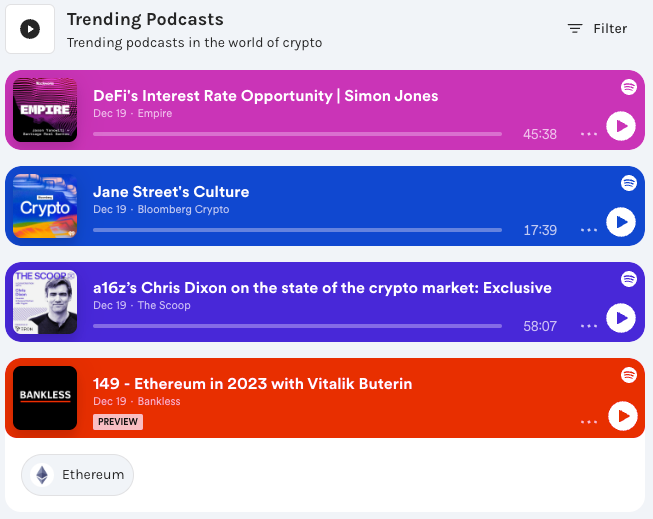This screenshot has height=519, width=653.
Task: Open more options for the Chris Dixon episode
Action: click(589, 326)
